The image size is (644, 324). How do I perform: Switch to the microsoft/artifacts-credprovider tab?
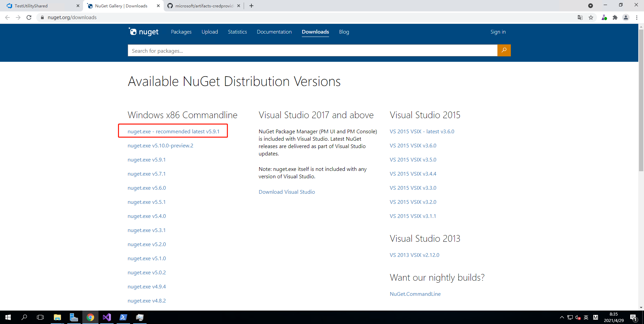click(x=204, y=6)
